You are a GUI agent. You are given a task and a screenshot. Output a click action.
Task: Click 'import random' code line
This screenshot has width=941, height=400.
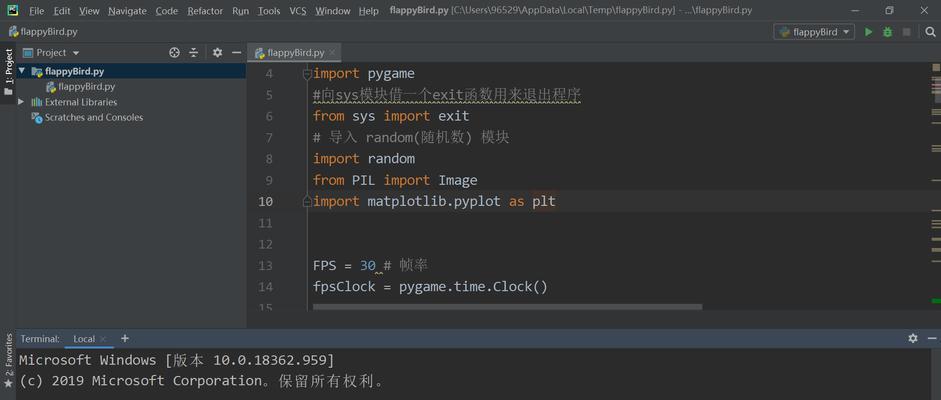tap(364, 159)
